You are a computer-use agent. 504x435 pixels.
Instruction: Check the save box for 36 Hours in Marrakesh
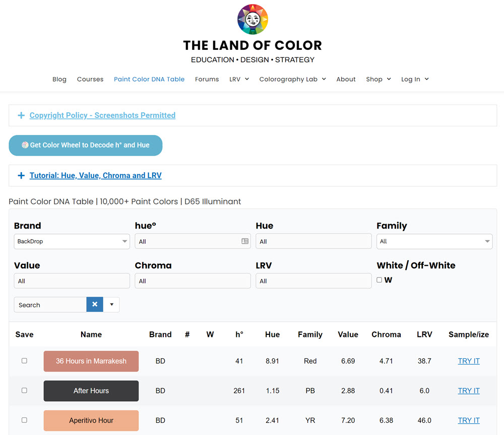click(24, 361)
